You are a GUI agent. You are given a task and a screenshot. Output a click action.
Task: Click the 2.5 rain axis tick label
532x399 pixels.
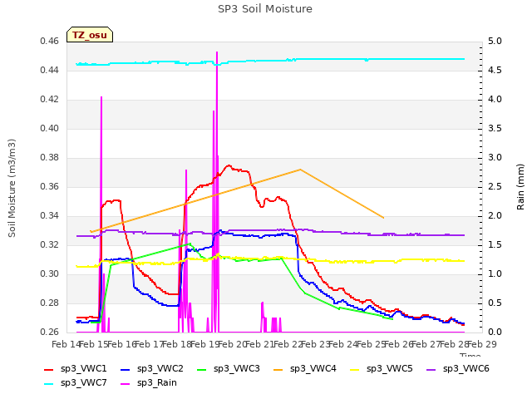coord(495,187)
